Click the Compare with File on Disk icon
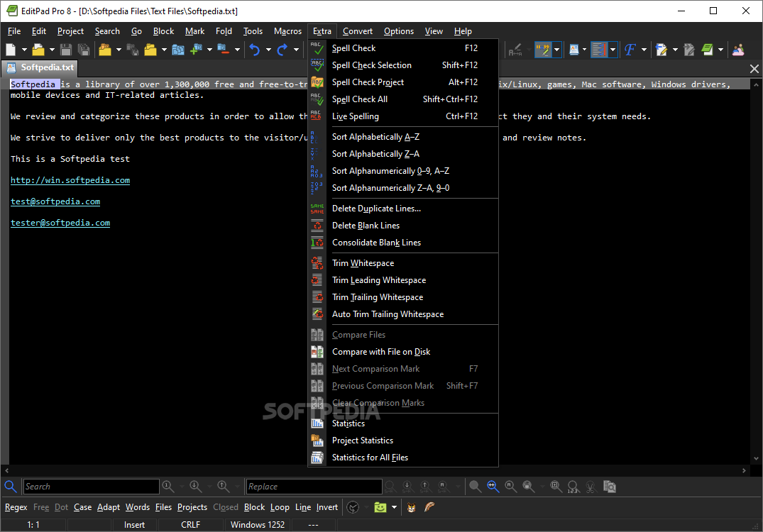 click(x=317, y=352)
